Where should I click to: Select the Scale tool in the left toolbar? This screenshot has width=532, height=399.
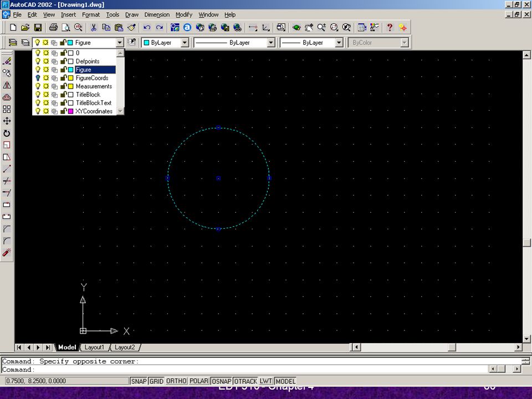pyautogui.click(x=7, y=145)
